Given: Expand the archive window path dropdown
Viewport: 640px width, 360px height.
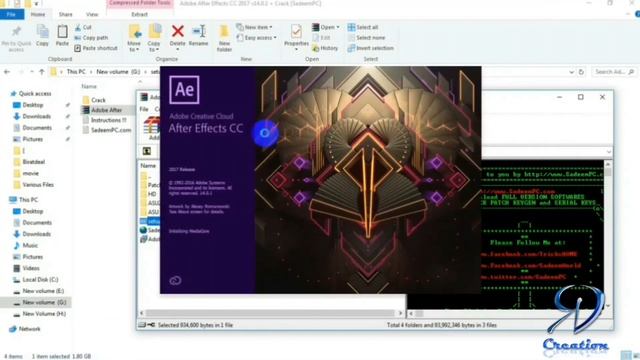Looking at the screenshot, I should (x=609, y=152).
